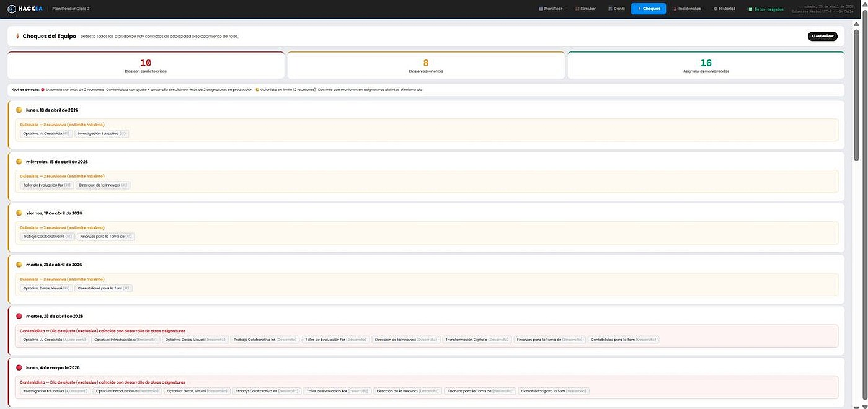Viewport: 868px width, 409px height.
Task: Click the martes, 21 de abril de 2026 heading
Action: 54,265
